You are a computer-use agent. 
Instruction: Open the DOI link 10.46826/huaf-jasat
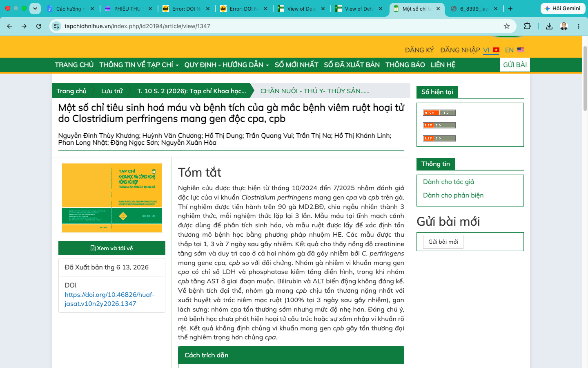(109, 299)
